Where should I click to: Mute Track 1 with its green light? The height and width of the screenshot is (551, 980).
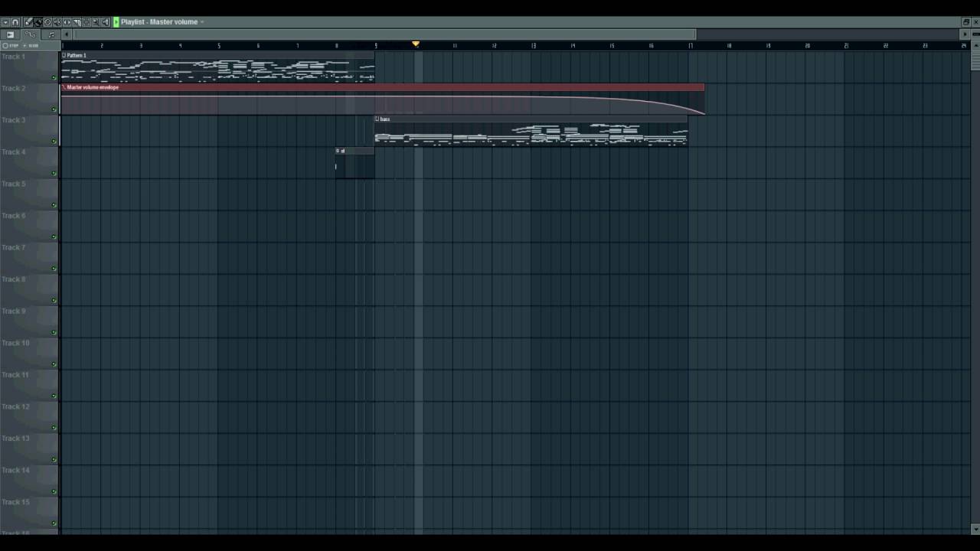click(x=54, y=77)
